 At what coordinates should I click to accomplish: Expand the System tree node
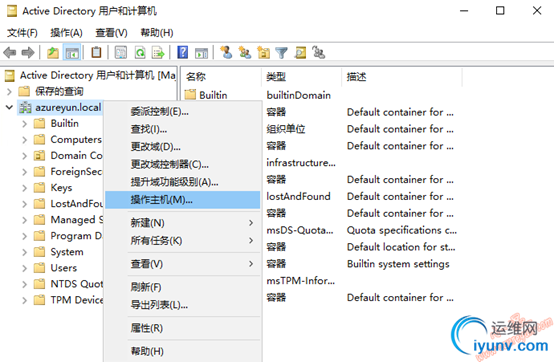pos(24,252)
